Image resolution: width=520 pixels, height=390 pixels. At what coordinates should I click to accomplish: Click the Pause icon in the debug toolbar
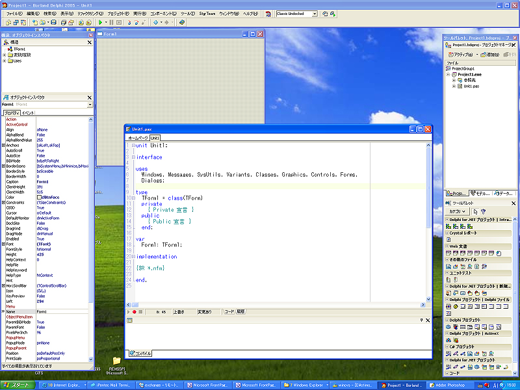(x=111, y=22)
